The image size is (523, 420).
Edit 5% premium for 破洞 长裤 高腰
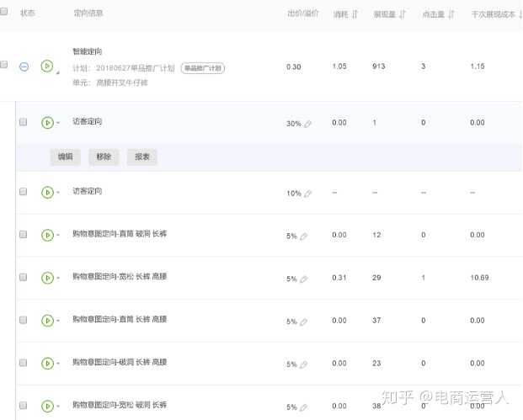pyautogui.click(x=303, y=364)
